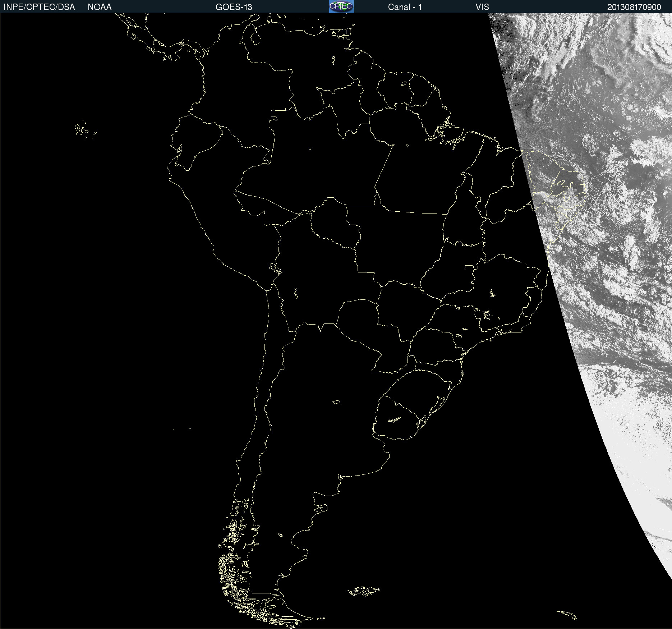
Task: Click the NOAA label in the header
Action: click(x=100, y=7)
